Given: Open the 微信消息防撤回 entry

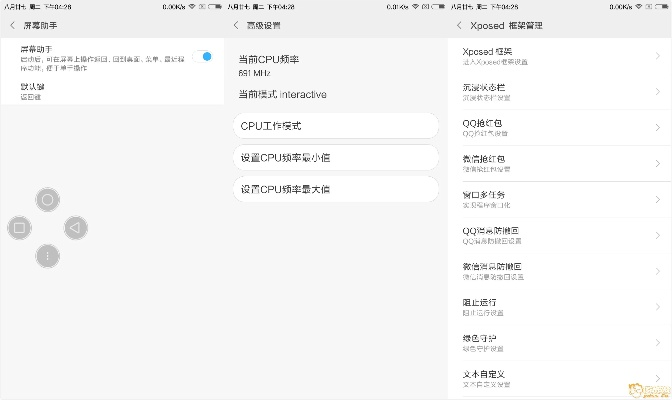Looking at the screenshot, I should (x=559, y=271).
